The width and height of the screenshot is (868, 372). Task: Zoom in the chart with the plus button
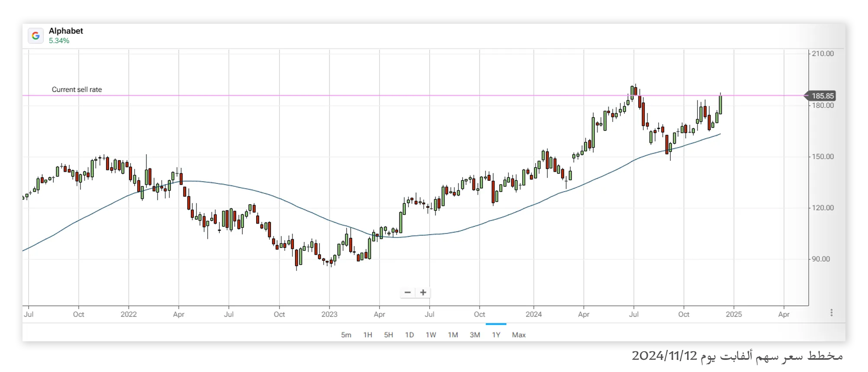click(x=423, y=292)
